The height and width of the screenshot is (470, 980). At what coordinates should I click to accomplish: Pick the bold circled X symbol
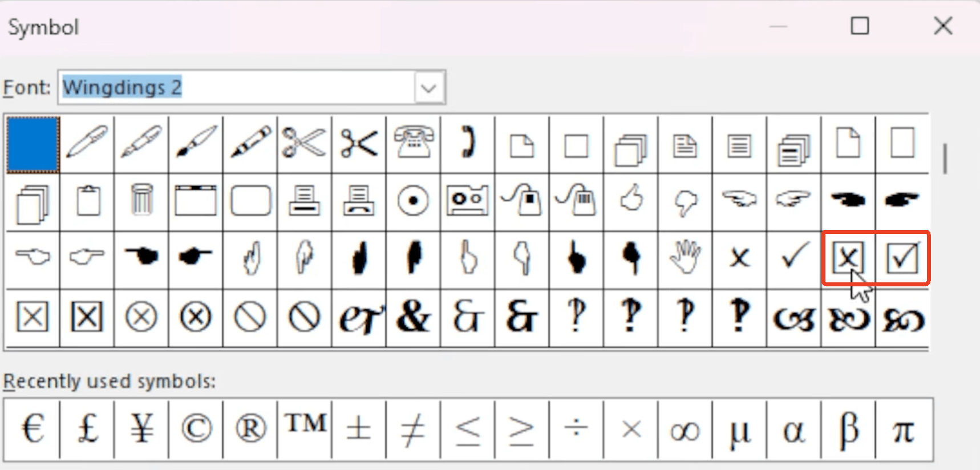(x=196, y=317)
